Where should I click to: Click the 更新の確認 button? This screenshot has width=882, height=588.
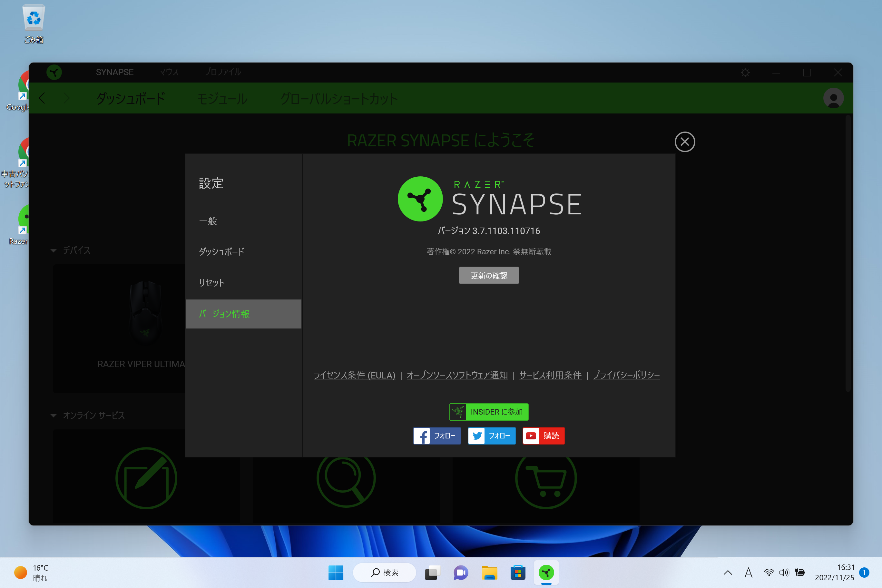[x=489, y=276]
